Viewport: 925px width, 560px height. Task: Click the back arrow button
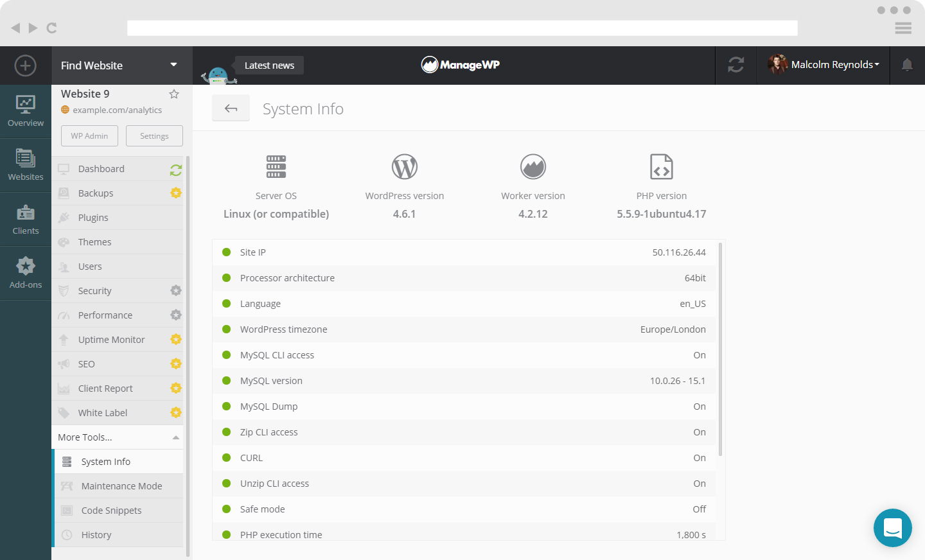231,109
